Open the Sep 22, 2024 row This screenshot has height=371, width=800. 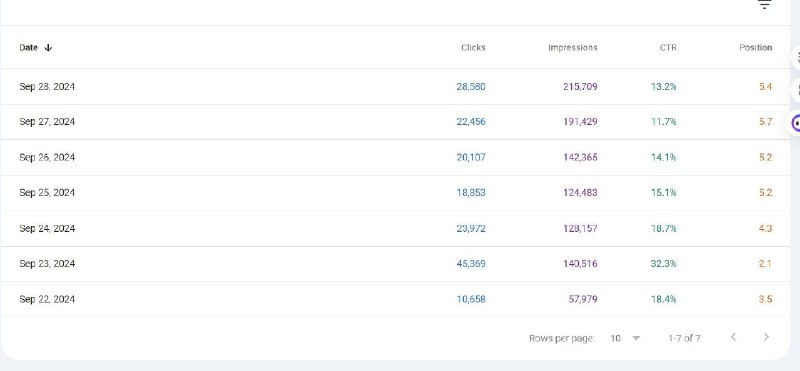(x=395, y=299)
